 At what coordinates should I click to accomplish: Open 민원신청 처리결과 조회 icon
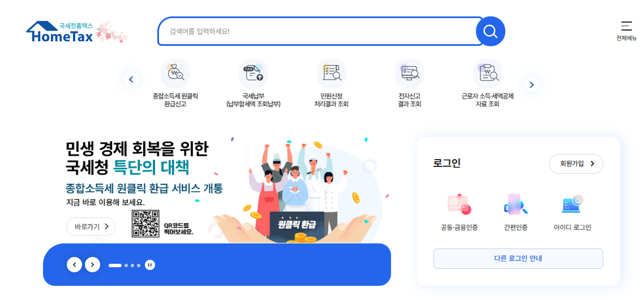click(332, 74)
